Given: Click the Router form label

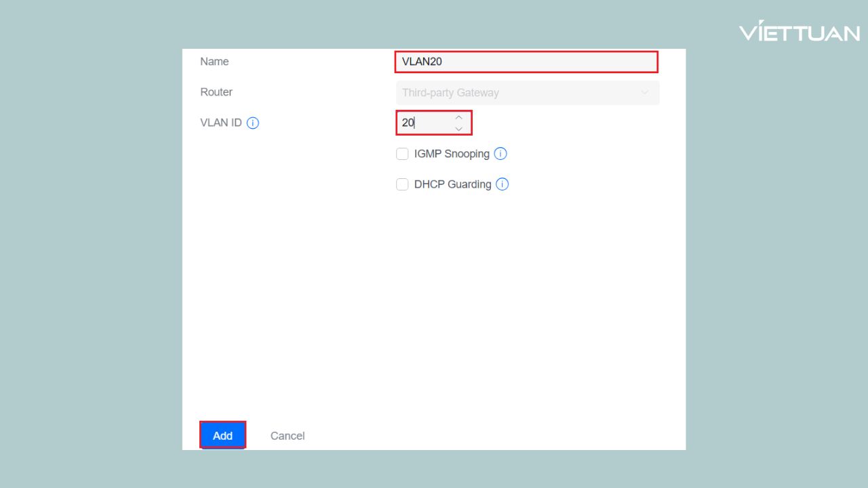Looking at the screenshot, I should click(x=216, y=92).
